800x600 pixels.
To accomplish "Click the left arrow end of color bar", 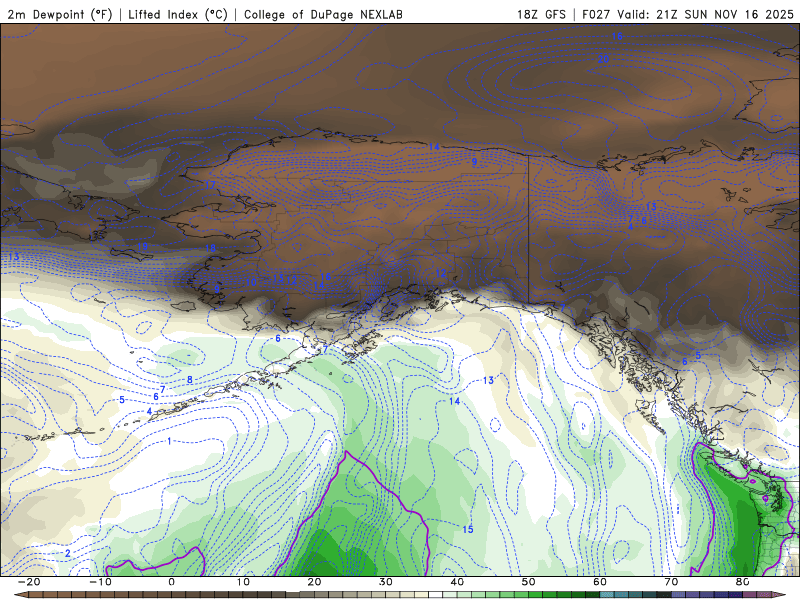I will tap(19, 595).
